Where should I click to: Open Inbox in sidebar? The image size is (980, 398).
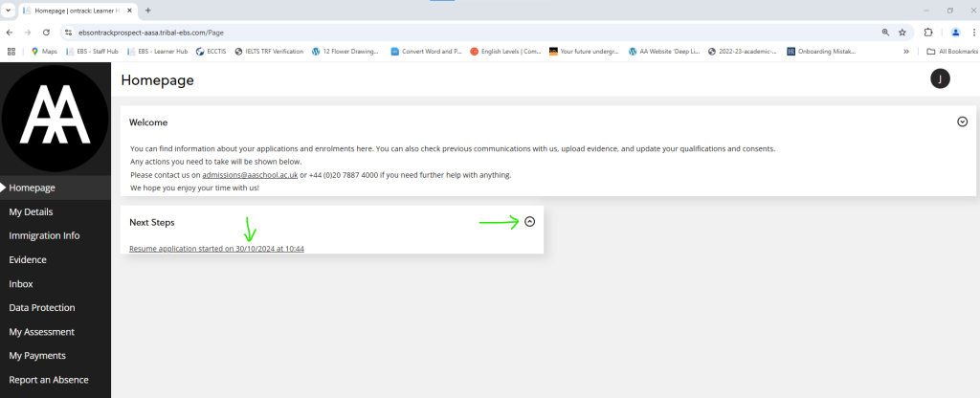pyautogui.click(x=21, y=283)
